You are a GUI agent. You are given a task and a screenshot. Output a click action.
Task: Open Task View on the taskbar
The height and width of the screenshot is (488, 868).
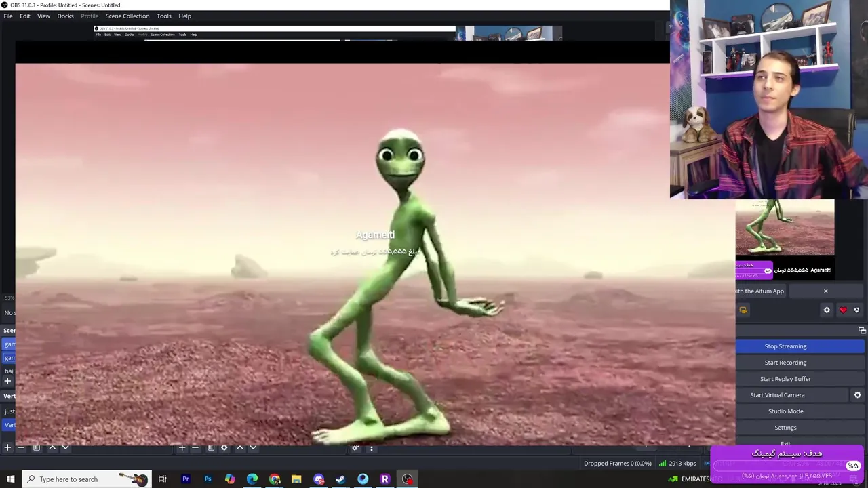[x=163, y=479]
